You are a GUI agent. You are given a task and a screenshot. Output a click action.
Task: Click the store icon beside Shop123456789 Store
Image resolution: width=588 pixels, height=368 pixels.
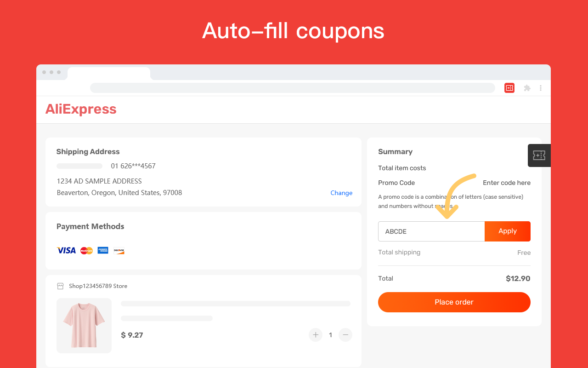click(60, 286)
